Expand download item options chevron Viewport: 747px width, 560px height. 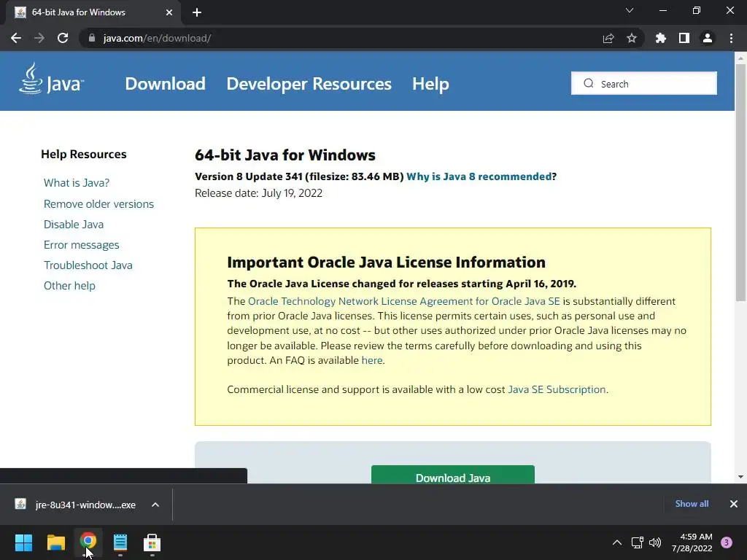155,505
